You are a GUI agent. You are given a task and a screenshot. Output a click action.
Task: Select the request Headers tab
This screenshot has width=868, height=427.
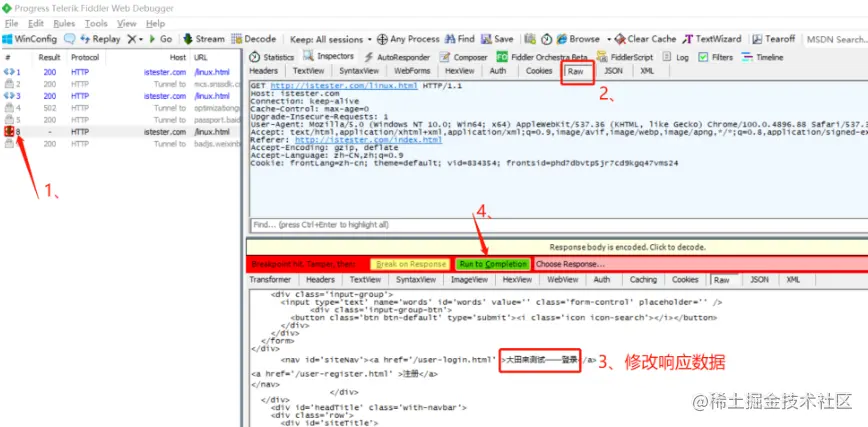[264, 71]
